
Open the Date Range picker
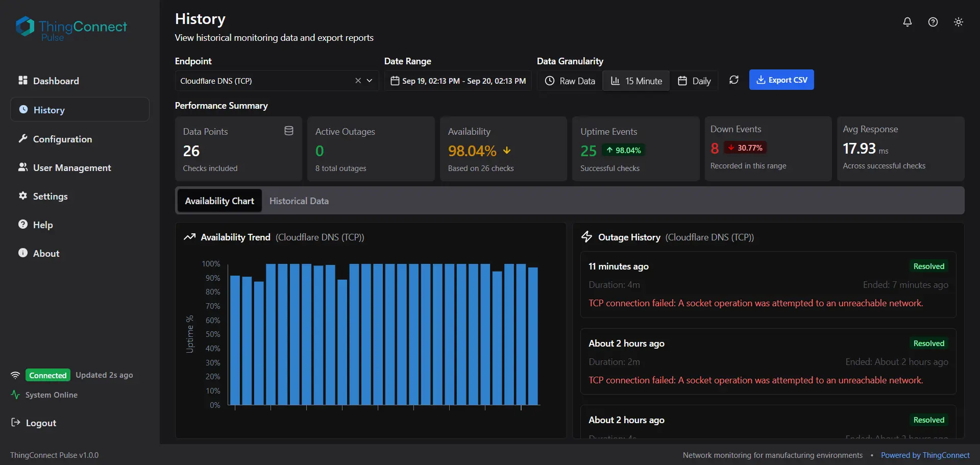(458, 81)
